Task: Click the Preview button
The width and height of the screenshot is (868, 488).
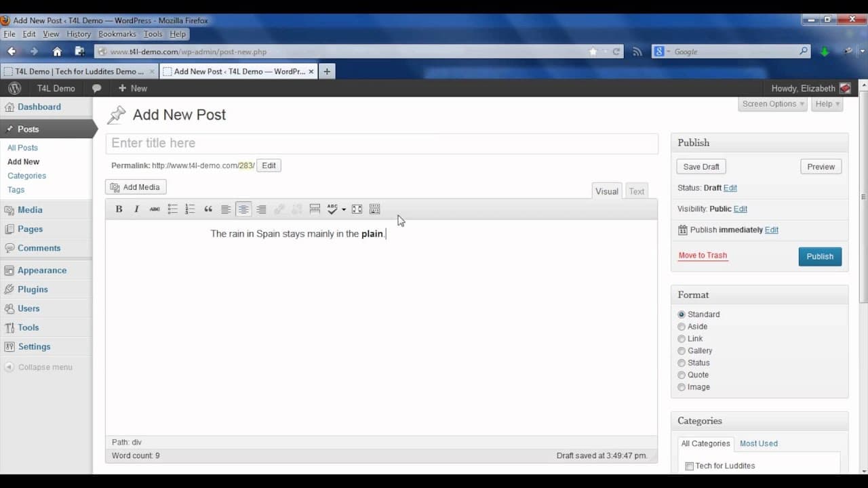Action: point(821,167)
